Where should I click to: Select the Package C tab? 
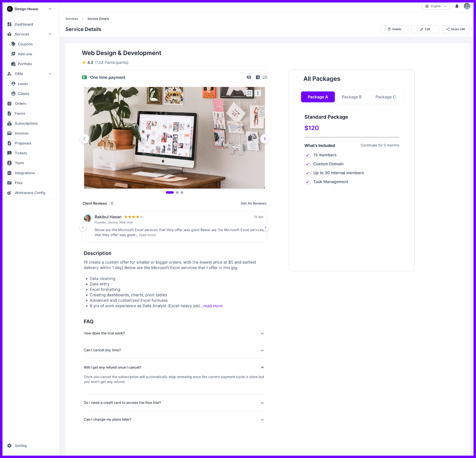coord(385,97)
